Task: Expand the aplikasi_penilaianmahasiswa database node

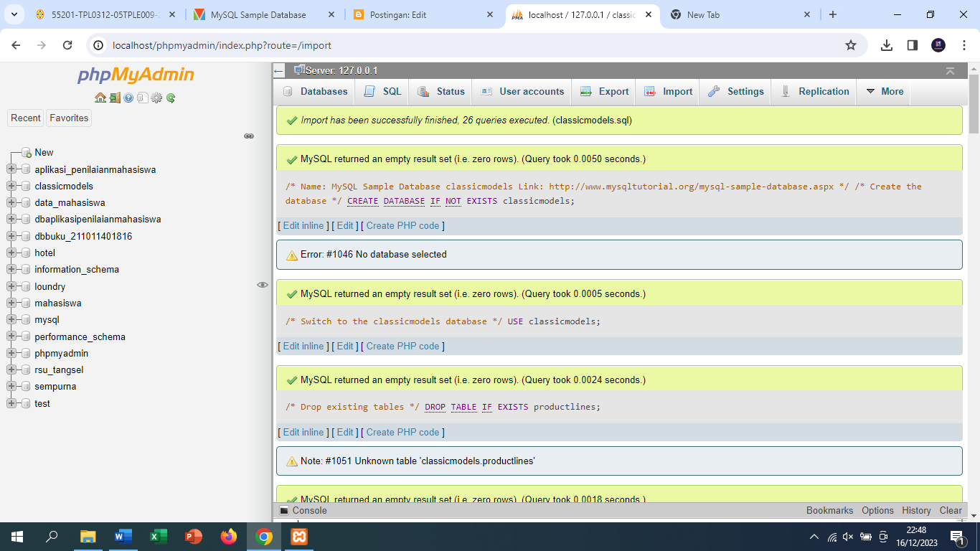Action: tap(11, 169)
